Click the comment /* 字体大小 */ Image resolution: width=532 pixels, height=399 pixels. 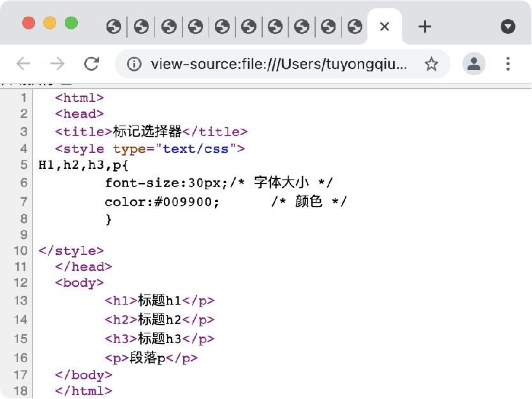tap(281, 182)
